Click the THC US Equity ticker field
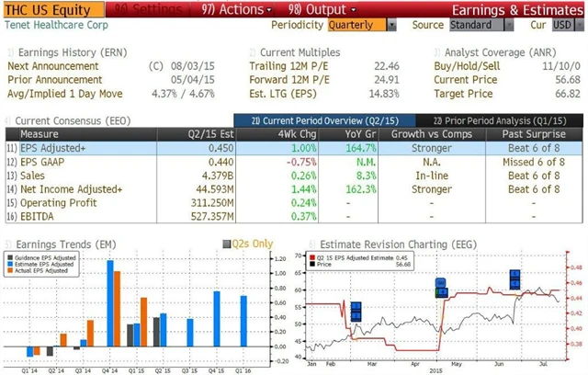This screenshot has width=588, height=375. pyautogui.click(x=44, y=9)
